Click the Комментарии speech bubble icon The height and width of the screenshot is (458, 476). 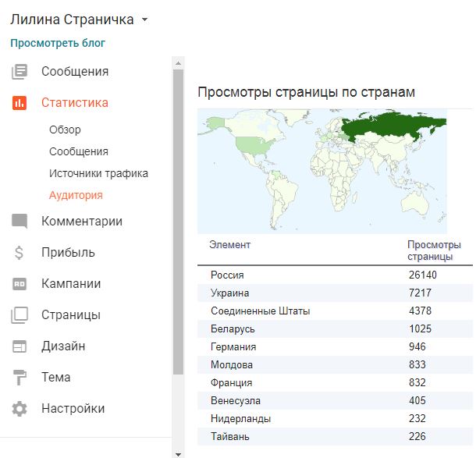(x=20, y=221)
